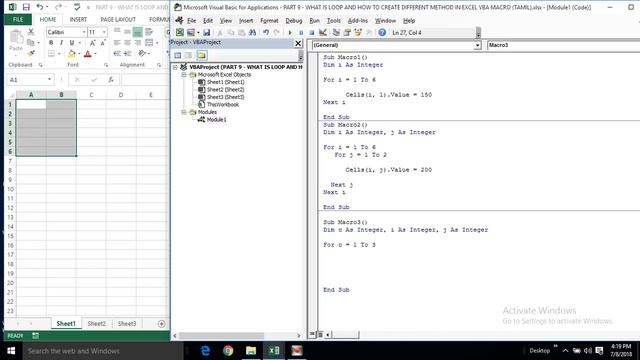Image resolution: width=640 pixels, height=360 pixels.
Task: Click View Code icon in Project panel
Action: (178, 55)
